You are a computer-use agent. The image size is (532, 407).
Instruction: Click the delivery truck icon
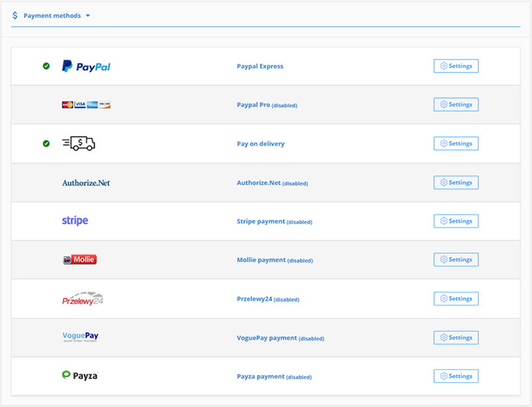click(x=78, y=143)
